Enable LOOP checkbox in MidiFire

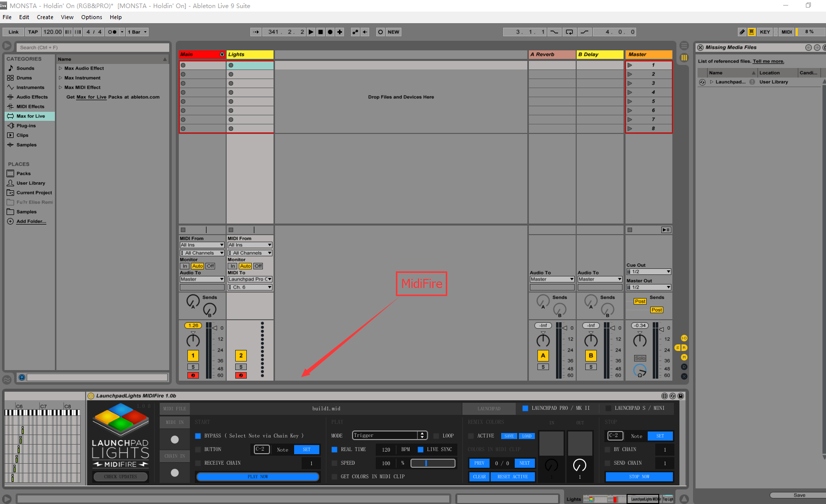[x=436, y=436]
